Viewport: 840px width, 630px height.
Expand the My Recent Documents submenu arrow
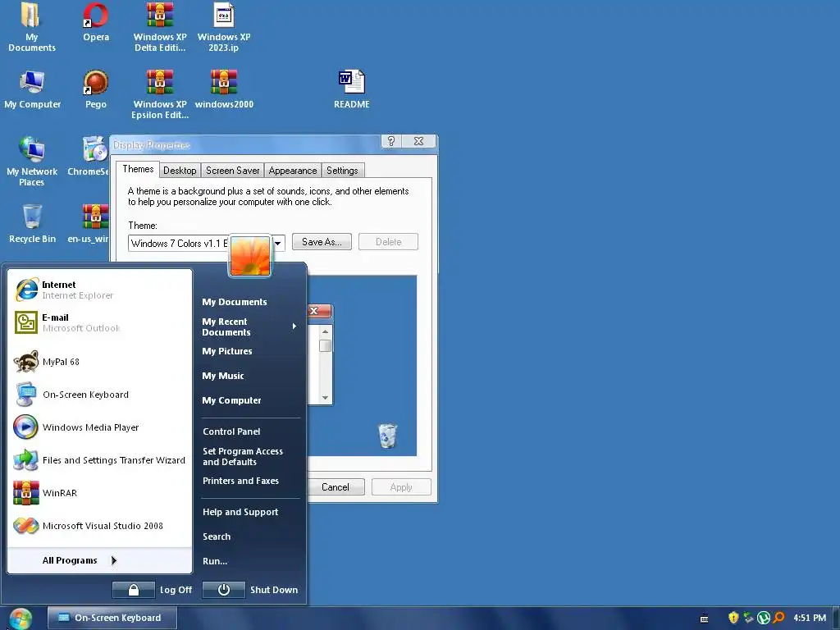[294, 326]
